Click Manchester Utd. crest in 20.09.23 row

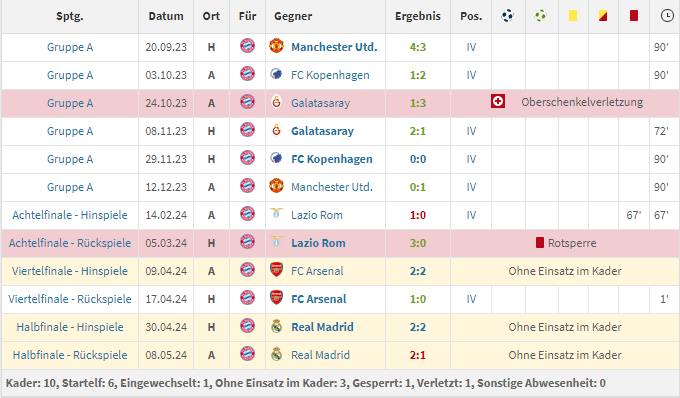tap(276, 46)
